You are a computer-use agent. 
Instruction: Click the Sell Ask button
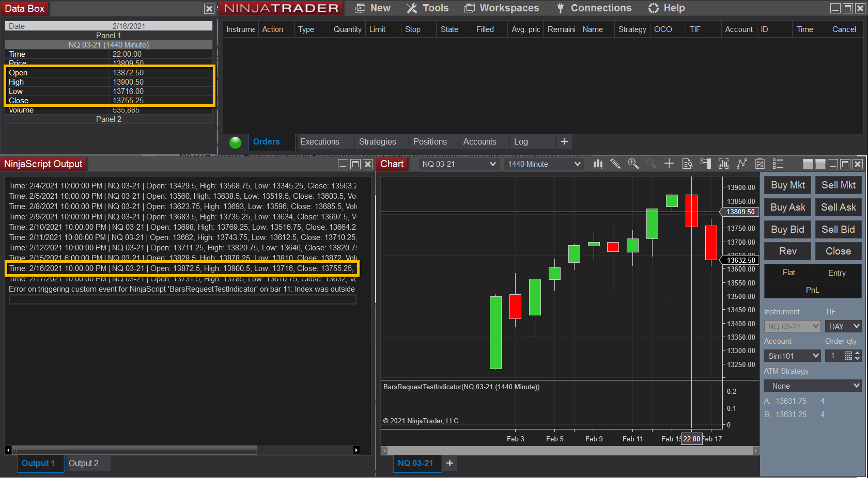[839, 208]
